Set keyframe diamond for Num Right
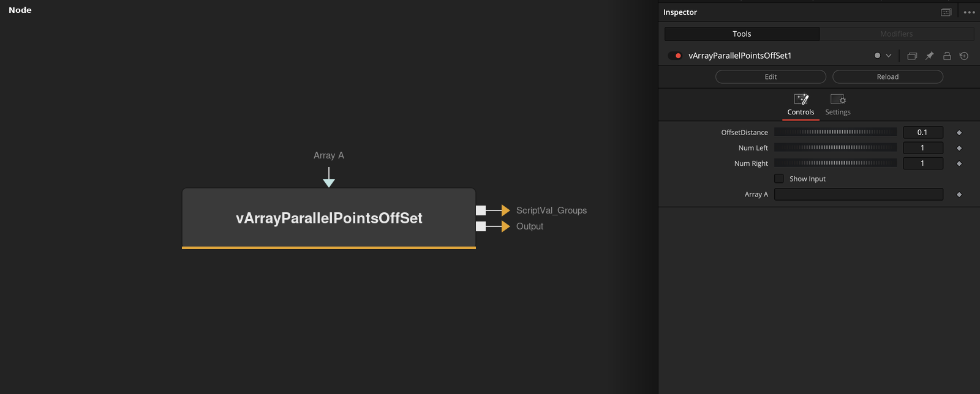The height and width of the screenshot is (394, 980). (959, 163)
